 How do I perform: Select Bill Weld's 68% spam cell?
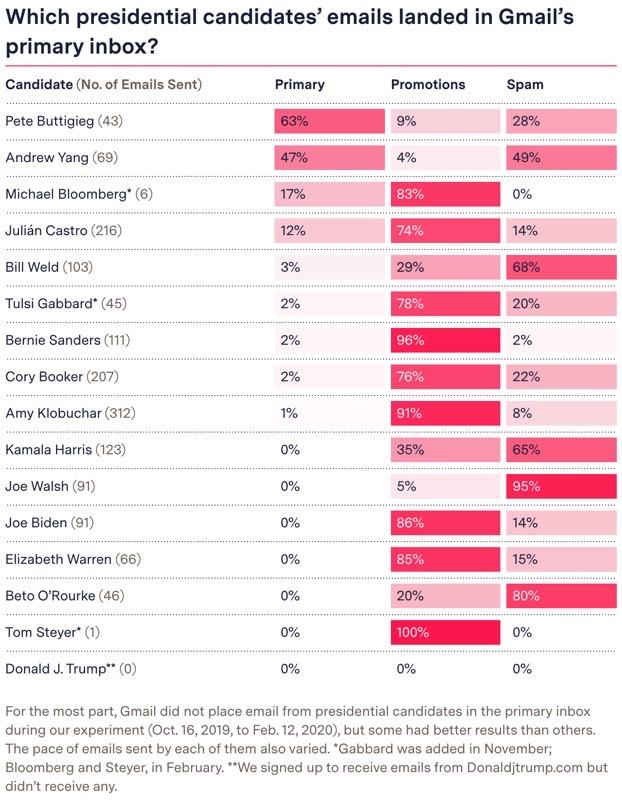coord(561,267)
